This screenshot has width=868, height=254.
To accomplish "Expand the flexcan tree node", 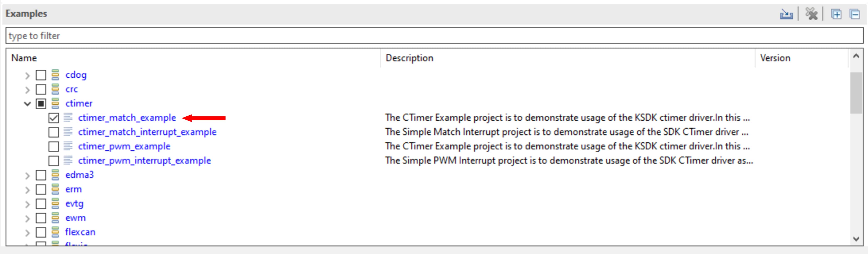I will tap(27, 232).
